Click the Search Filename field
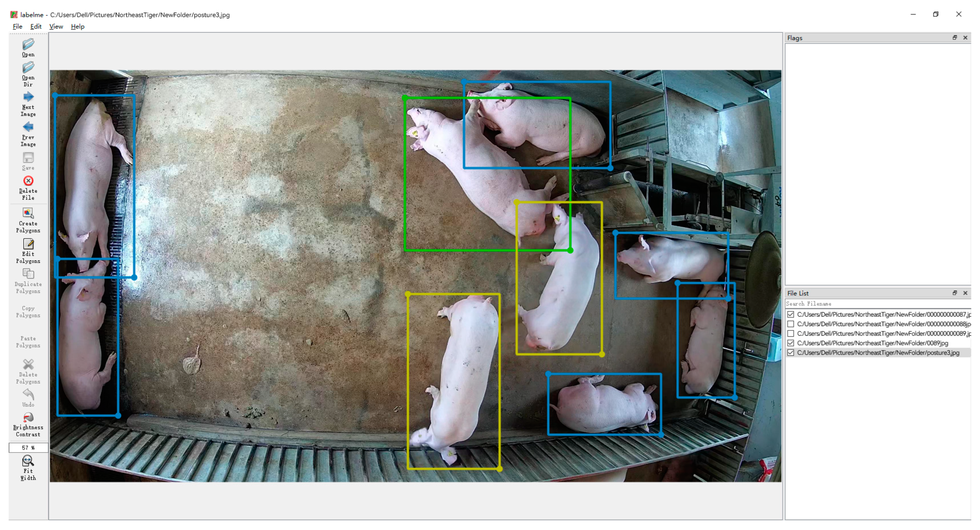 878,304
